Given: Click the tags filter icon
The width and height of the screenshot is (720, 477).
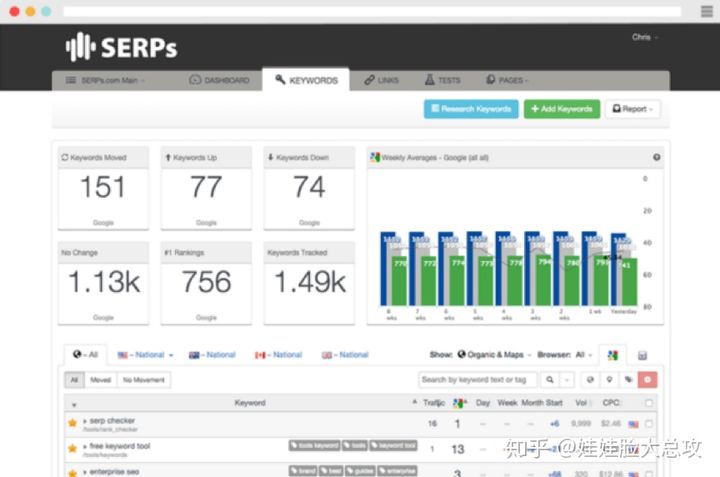Looking at the screenshot, I should pos(628,380).
